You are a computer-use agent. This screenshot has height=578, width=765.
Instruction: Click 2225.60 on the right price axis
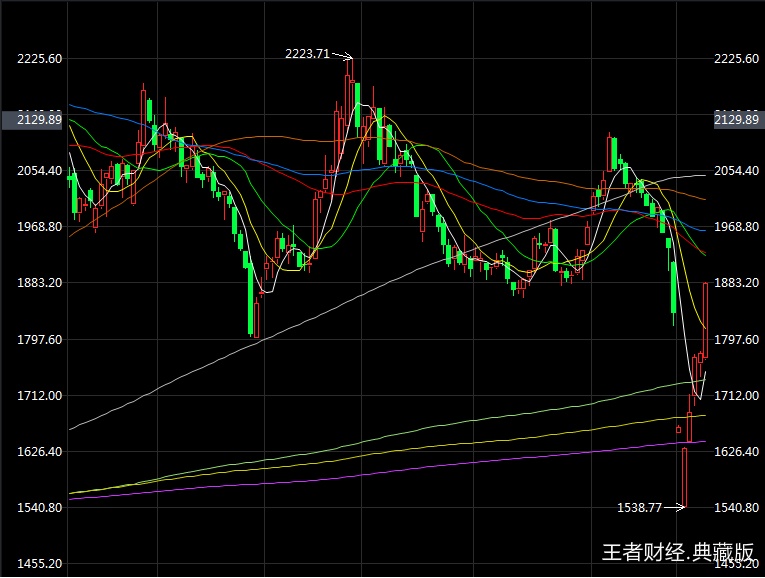737,59
